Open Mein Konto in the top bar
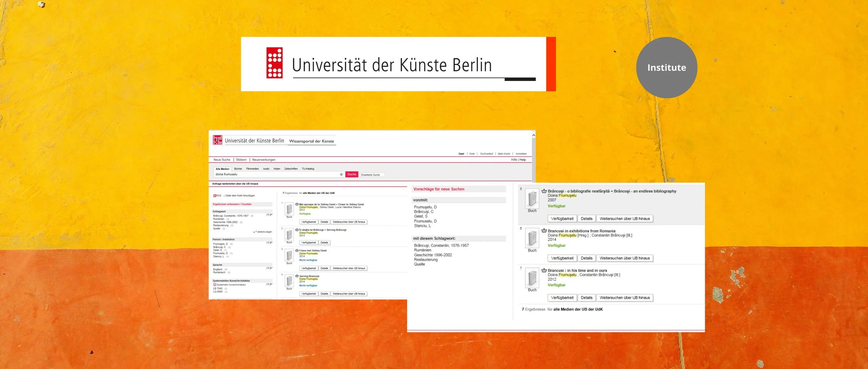 pos(504,154)
